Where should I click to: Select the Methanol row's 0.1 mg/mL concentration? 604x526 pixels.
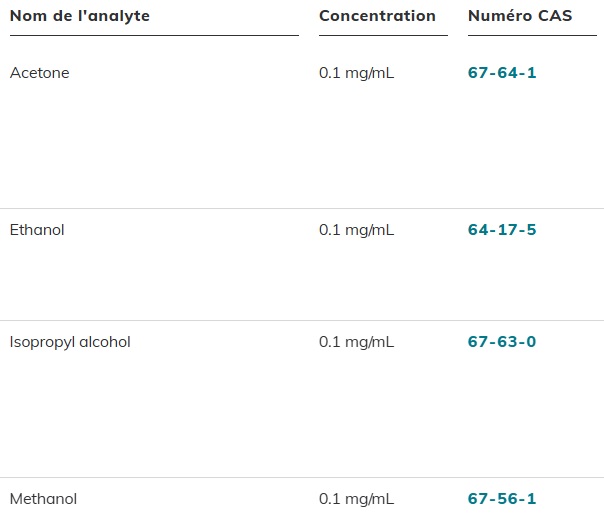[x=356, y=499]
